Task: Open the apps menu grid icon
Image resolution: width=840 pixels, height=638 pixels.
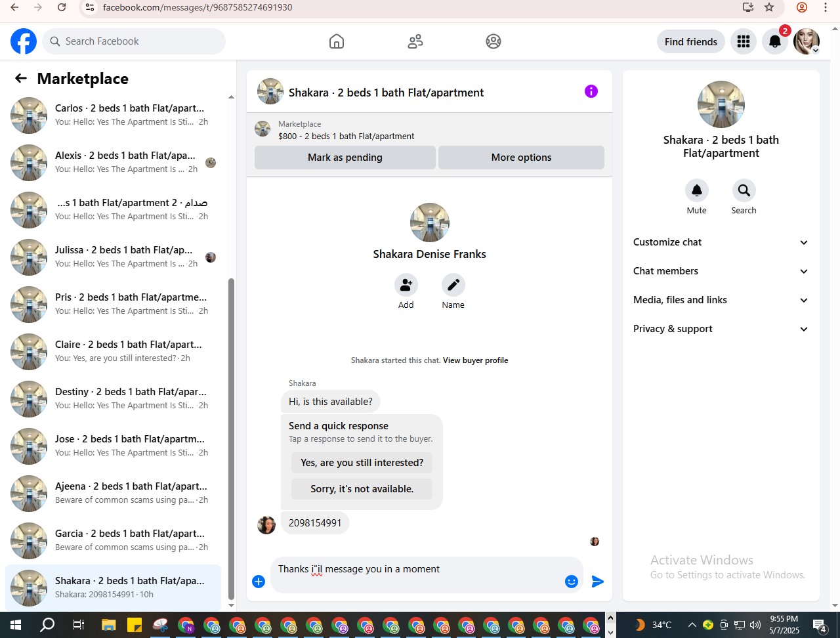Action: tap(744, 41)
